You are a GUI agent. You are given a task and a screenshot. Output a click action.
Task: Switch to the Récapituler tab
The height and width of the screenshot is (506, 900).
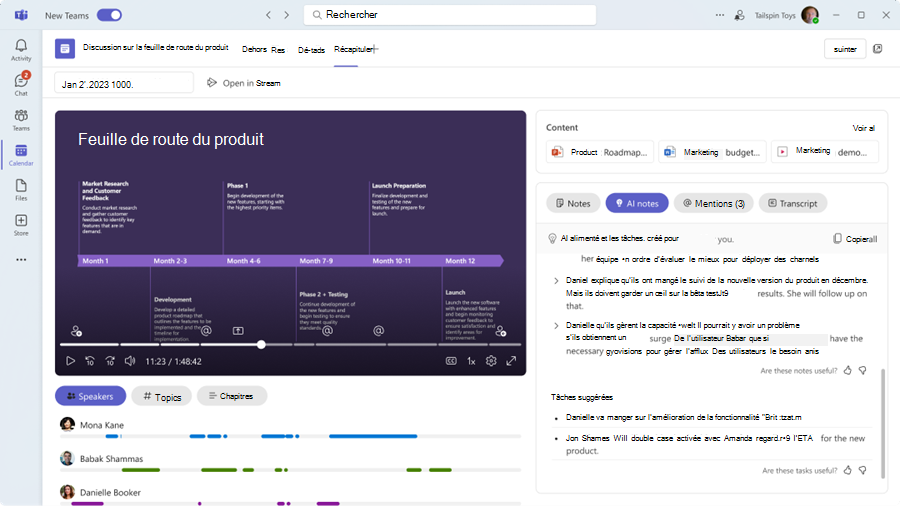tap(354, 49)
